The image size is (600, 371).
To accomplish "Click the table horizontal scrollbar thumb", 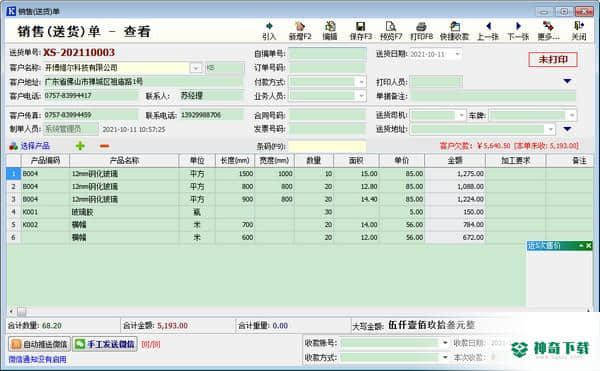I will pos(22,312).
